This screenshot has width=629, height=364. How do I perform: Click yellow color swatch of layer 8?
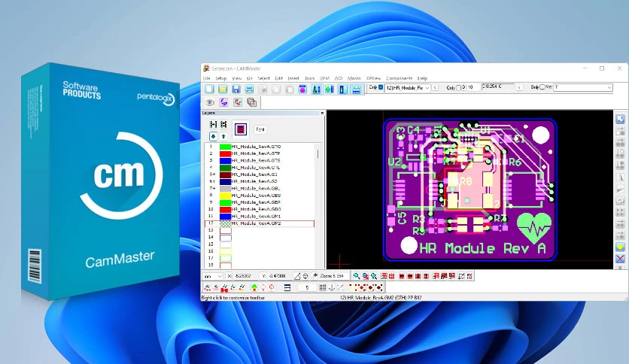[x=225, y=196]
